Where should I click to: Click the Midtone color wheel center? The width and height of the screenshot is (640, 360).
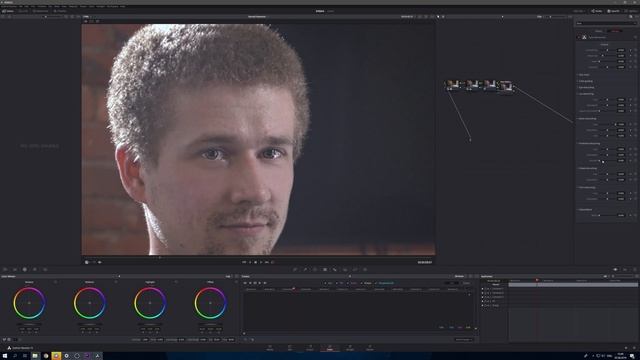pos(89,303)
